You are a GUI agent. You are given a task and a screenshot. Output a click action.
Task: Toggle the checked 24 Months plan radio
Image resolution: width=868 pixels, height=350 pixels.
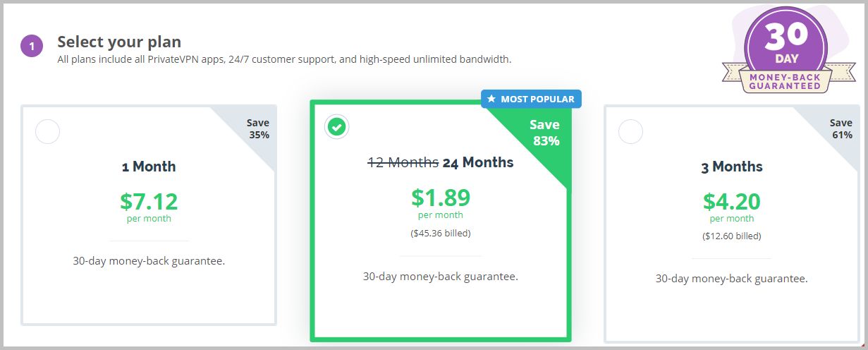click(x=337, y=127)
